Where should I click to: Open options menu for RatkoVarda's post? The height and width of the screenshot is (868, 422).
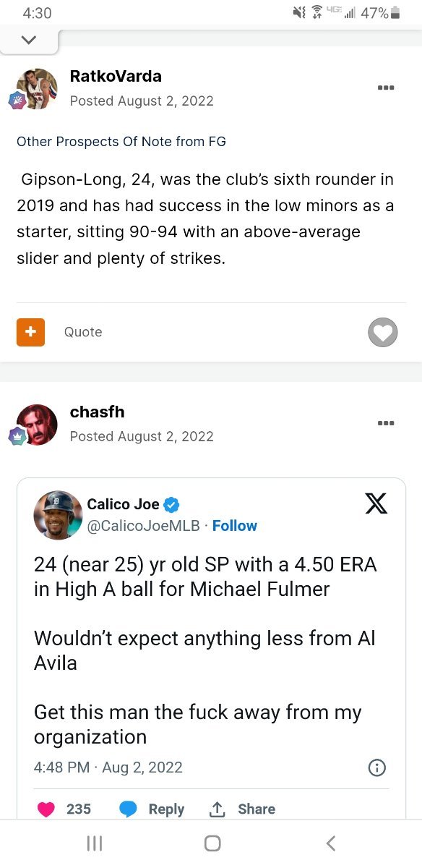click(385, 88)
